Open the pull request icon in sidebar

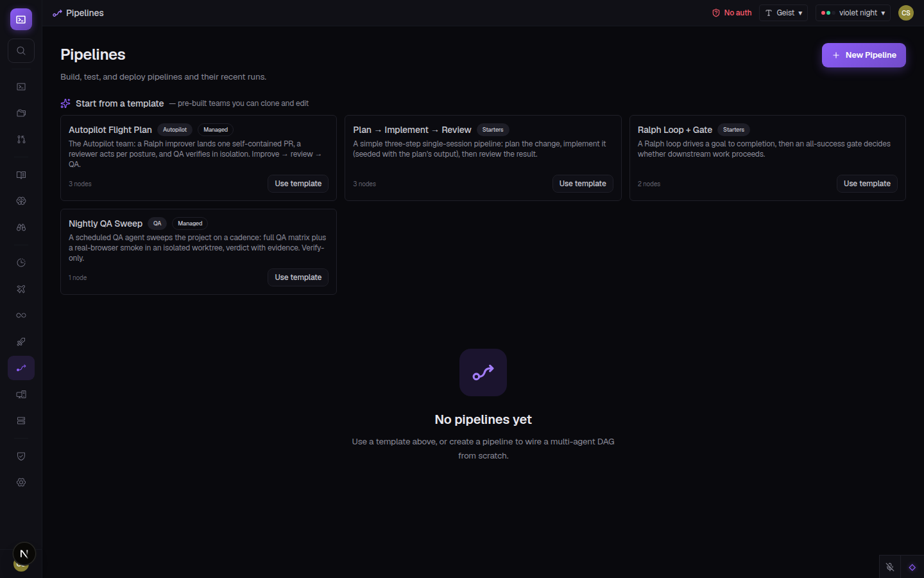[21, 139]
